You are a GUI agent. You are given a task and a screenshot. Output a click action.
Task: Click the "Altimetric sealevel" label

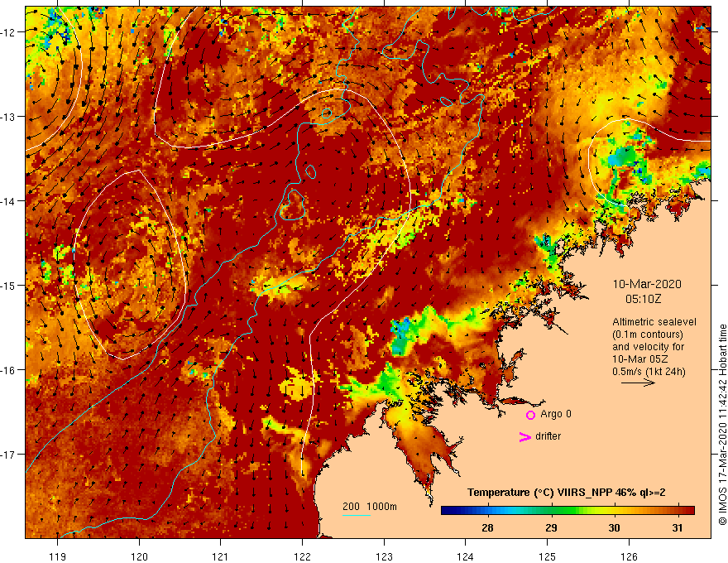click(654, 322)
